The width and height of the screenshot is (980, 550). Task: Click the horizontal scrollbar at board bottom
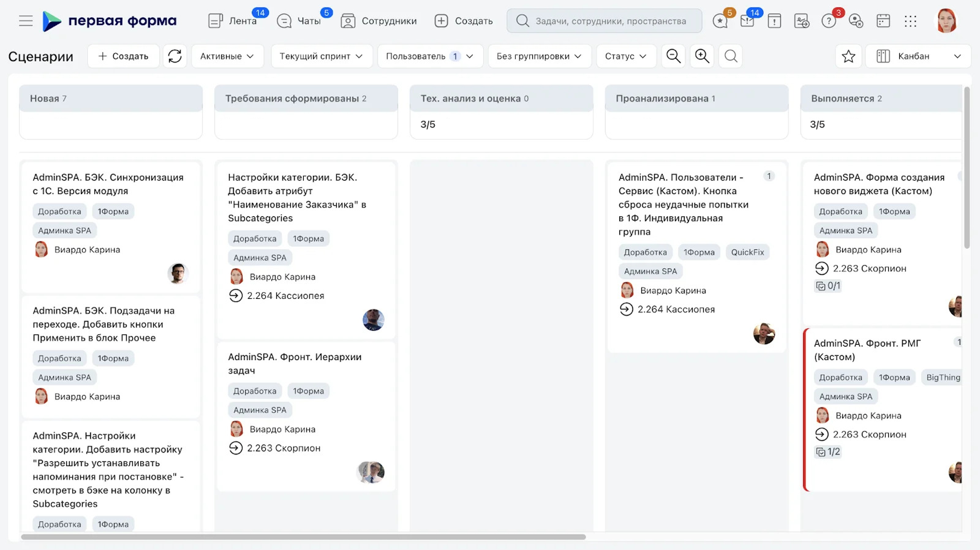tap(303, 537)
